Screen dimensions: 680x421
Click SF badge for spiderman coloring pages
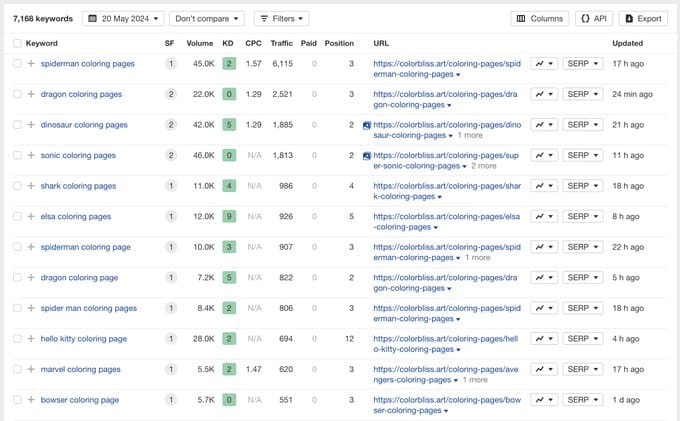(x=171, y=64)
